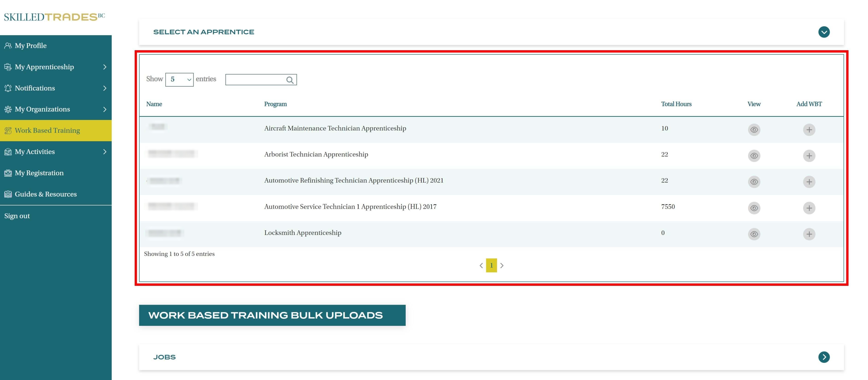
Task: Click the search magnifier icon
Action: pyautogui.click(x=289, y=80)
